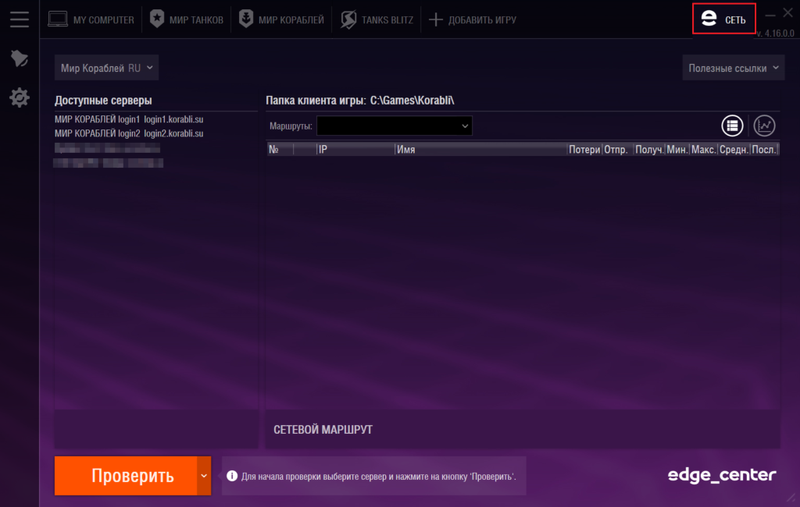Viewport: 800px width, 507px height.
Task: Click the edge_center logo
Action: click(721, 475)
